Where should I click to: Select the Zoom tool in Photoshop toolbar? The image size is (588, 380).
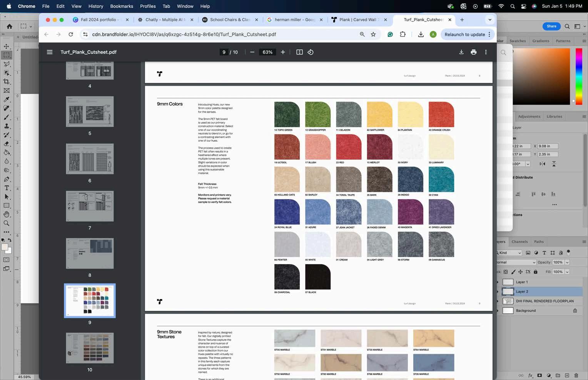click(x=7, y=223)
